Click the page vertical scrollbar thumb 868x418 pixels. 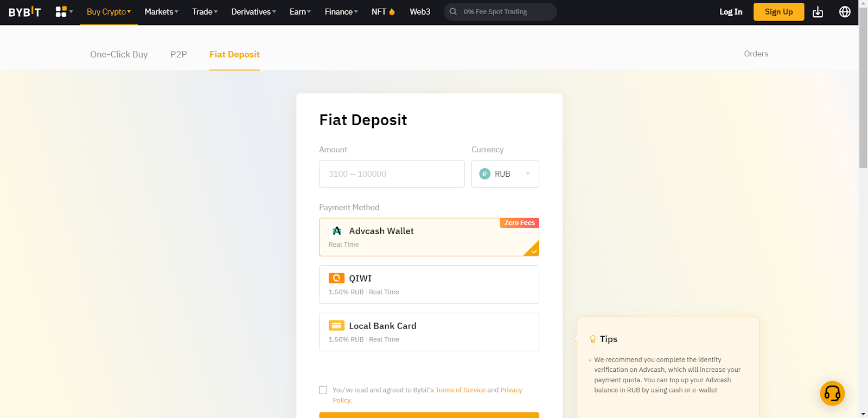point(863,88)
